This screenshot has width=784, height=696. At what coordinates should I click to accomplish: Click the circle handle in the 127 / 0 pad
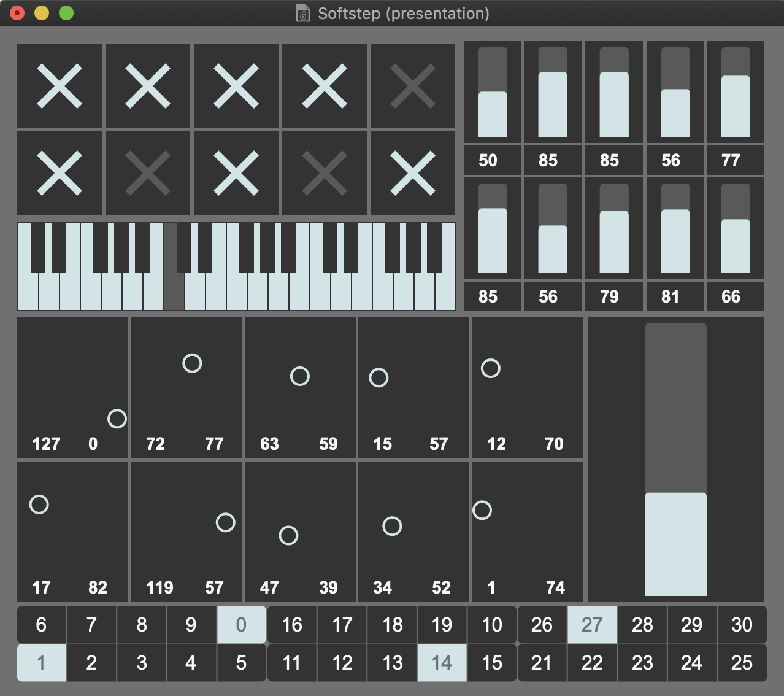coord(117,419)
